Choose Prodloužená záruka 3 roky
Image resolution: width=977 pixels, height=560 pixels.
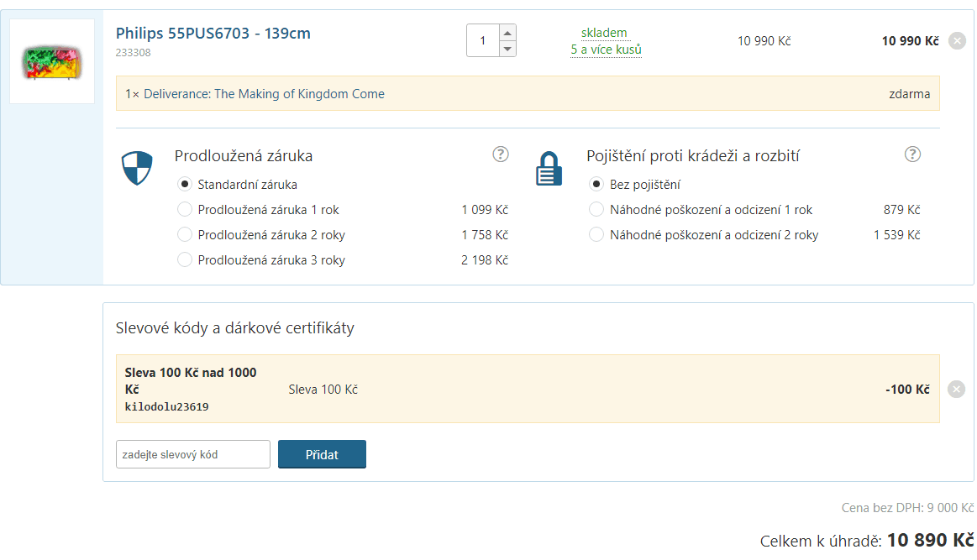185,259
